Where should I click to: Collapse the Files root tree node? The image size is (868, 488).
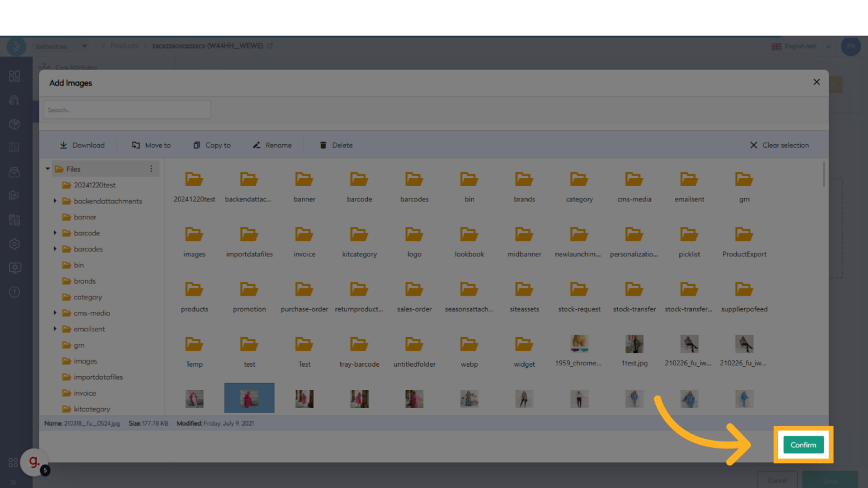click(x=48, y=169)
